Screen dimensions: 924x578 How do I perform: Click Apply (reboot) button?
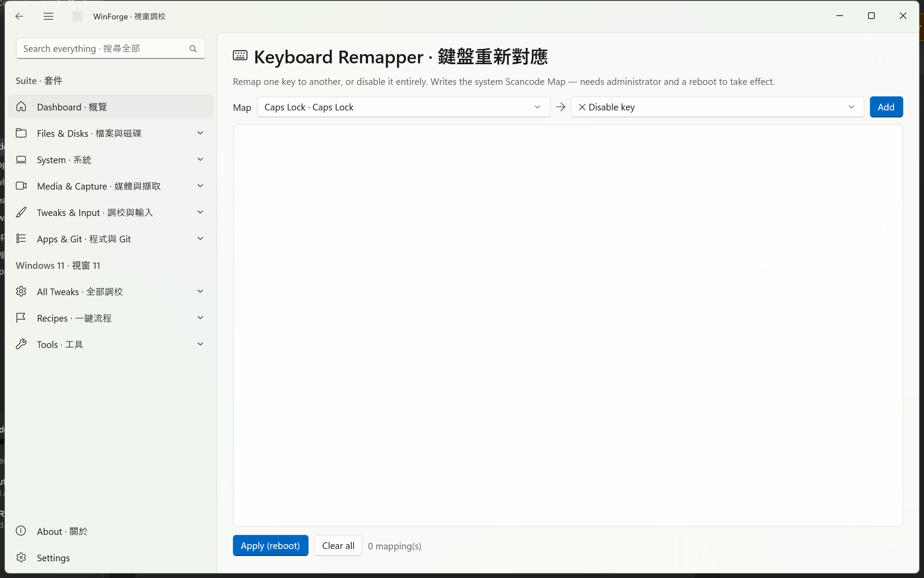(x=270, y=545)
